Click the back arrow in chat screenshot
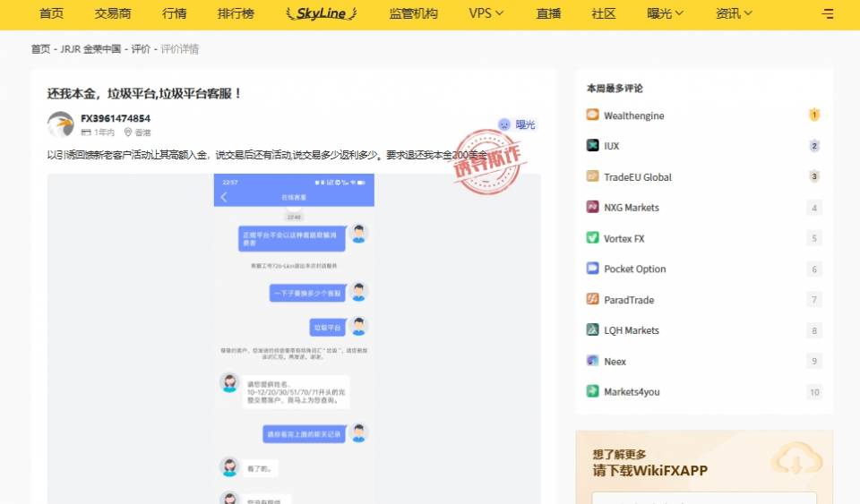This screenshot has height=504, width=860. (224, 197)
